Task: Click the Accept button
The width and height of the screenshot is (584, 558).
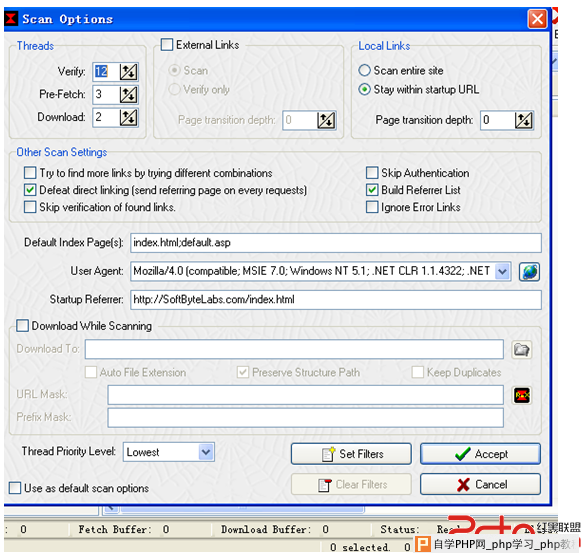Action: tap(480, 454)
